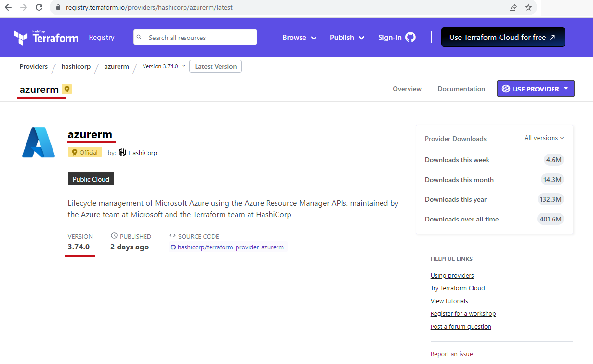The image size is (593, 364).
Task: Open the Terraform logo home link
Action: 46,38
